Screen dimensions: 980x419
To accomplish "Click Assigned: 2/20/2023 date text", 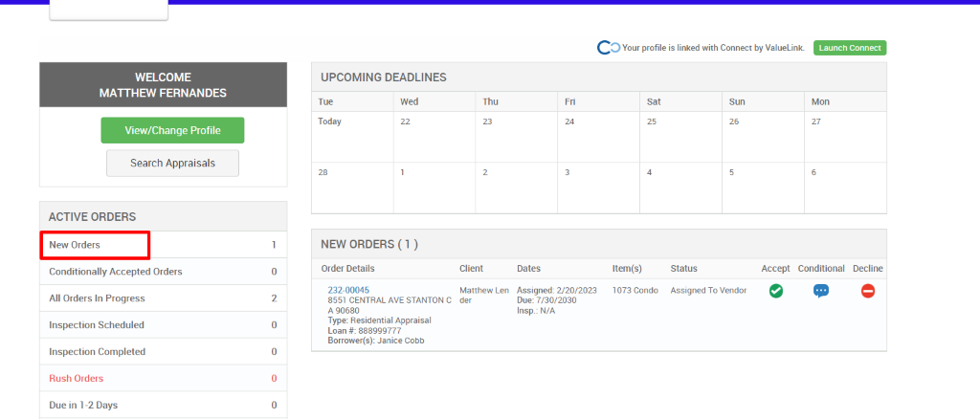I will point(557,291).
